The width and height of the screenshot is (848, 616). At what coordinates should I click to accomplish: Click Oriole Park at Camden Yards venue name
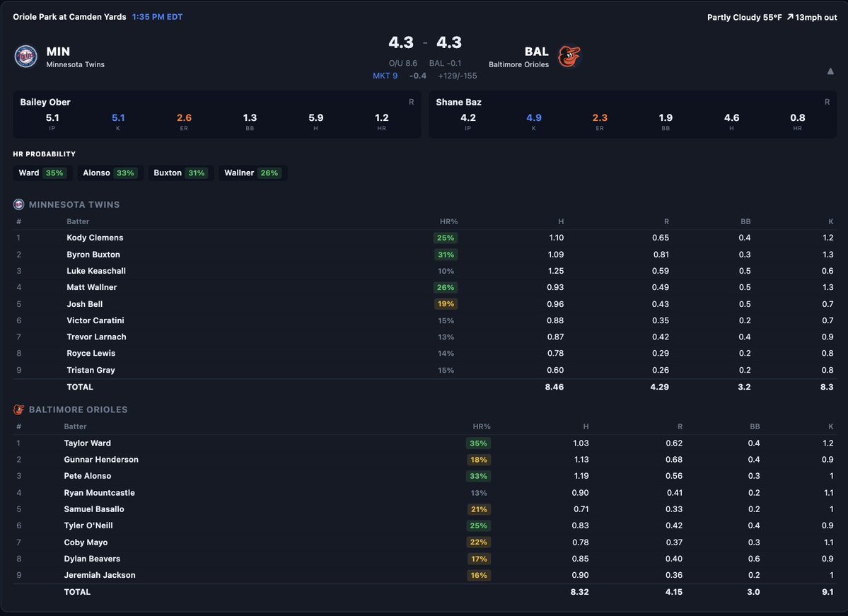pyautogui.click(x=69, y=17)
